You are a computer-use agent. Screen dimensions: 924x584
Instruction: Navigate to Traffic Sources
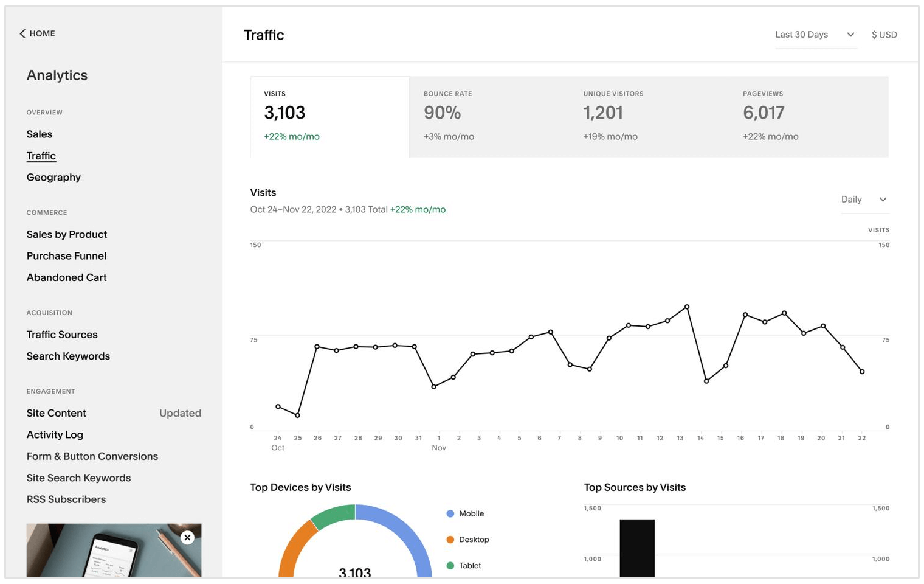pyautogui.click(x=62, y=335)
